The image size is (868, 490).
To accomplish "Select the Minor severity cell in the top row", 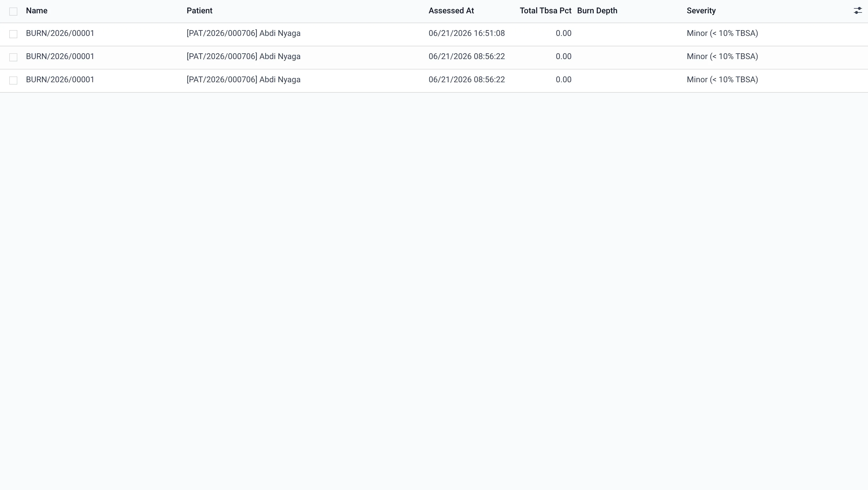I will coord(722,33).
